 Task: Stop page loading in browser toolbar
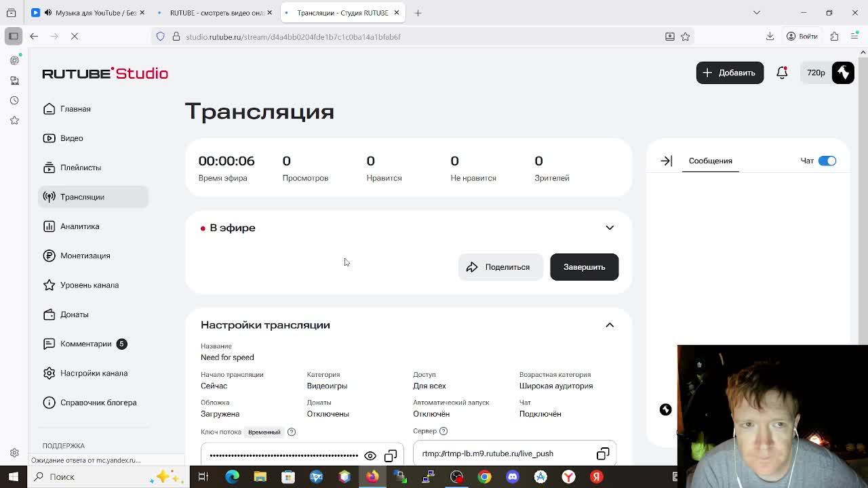(x=75, y=37)
